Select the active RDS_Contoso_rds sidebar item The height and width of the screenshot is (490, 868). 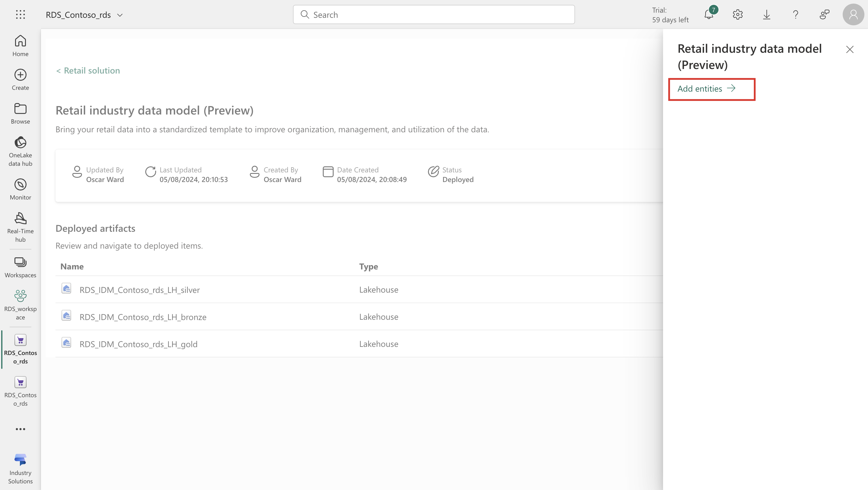[x=20, y=349]
